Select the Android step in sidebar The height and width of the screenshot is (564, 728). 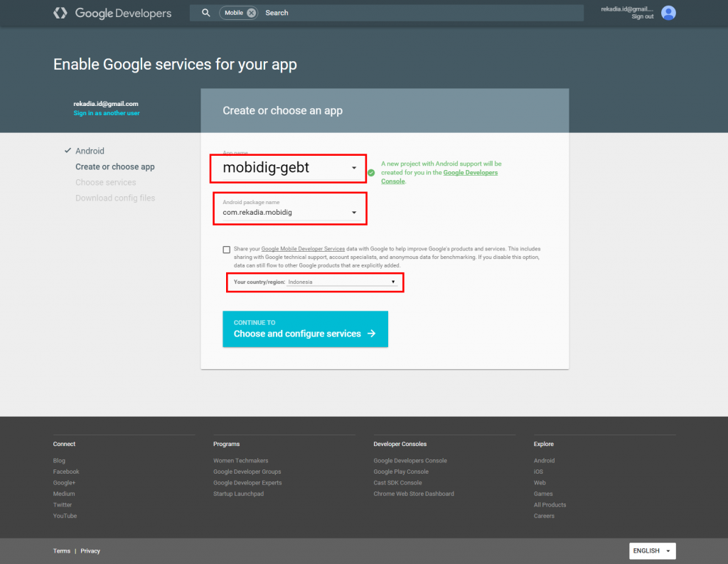click(x=90, y=151)
